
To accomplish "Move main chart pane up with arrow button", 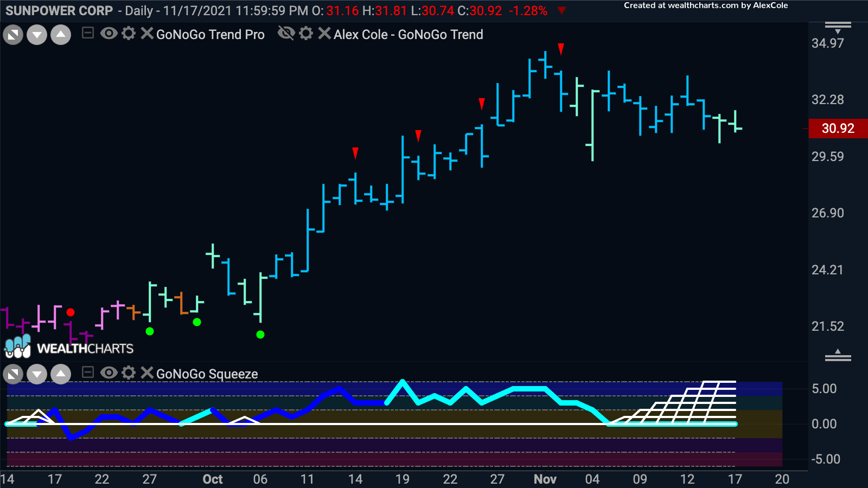I will (x=61, y=35).
